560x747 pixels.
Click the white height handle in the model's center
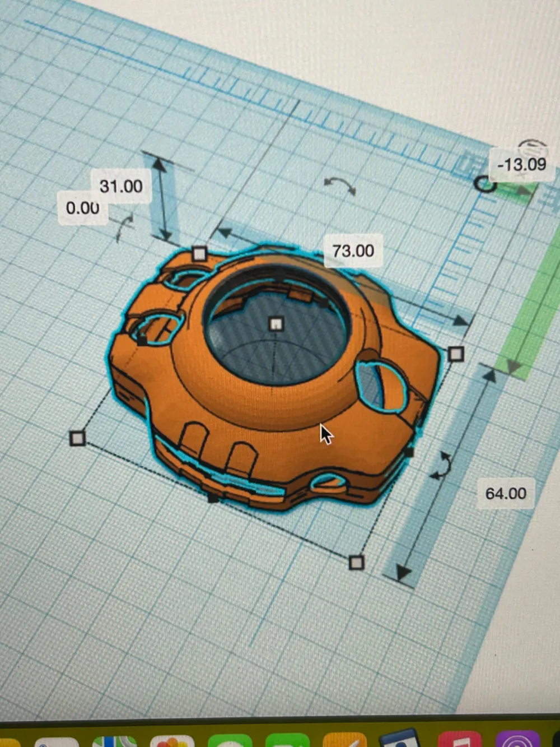[x=276, y=324]
